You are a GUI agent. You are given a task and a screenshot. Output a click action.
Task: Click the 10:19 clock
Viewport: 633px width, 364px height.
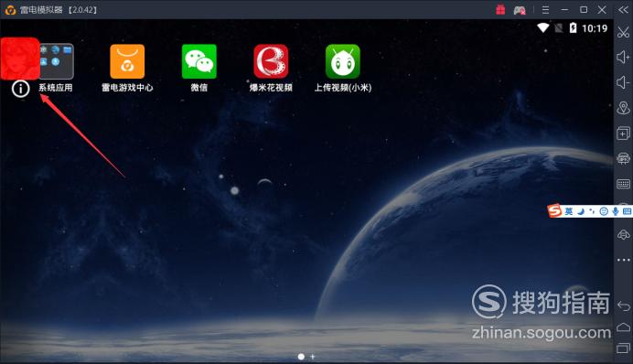595,28
